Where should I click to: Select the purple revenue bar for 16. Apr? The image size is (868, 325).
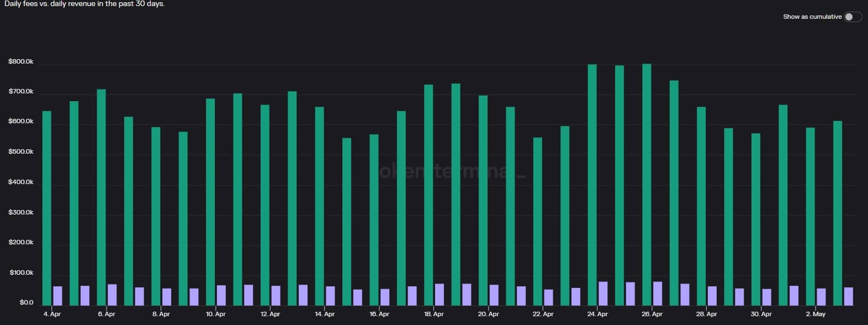[x=385, y=297]
